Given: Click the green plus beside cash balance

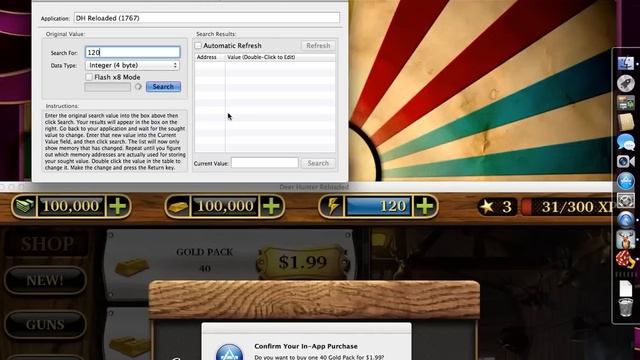Looking at the screenshot, I should (x=118, y=206).
